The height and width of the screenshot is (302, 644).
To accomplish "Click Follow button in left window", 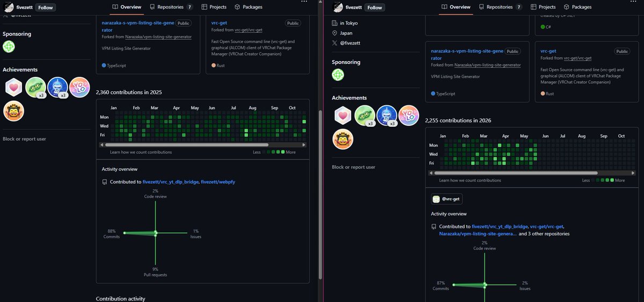I will (46, 8).
